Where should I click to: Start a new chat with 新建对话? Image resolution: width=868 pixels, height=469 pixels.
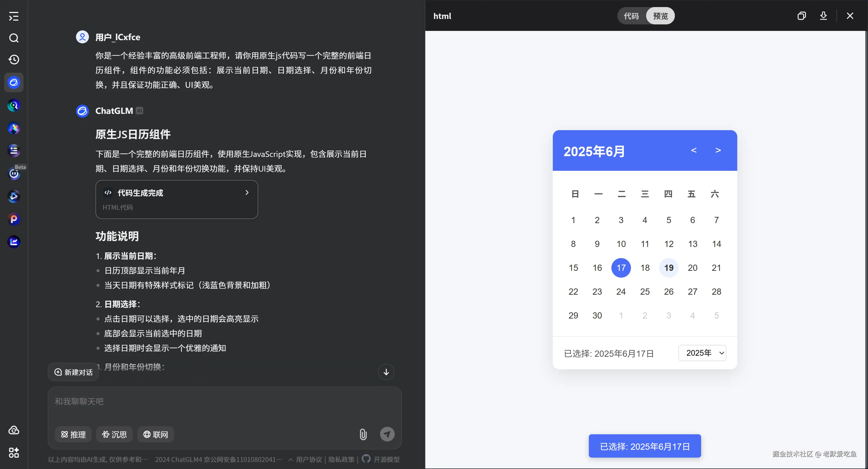tap(74, 372)
